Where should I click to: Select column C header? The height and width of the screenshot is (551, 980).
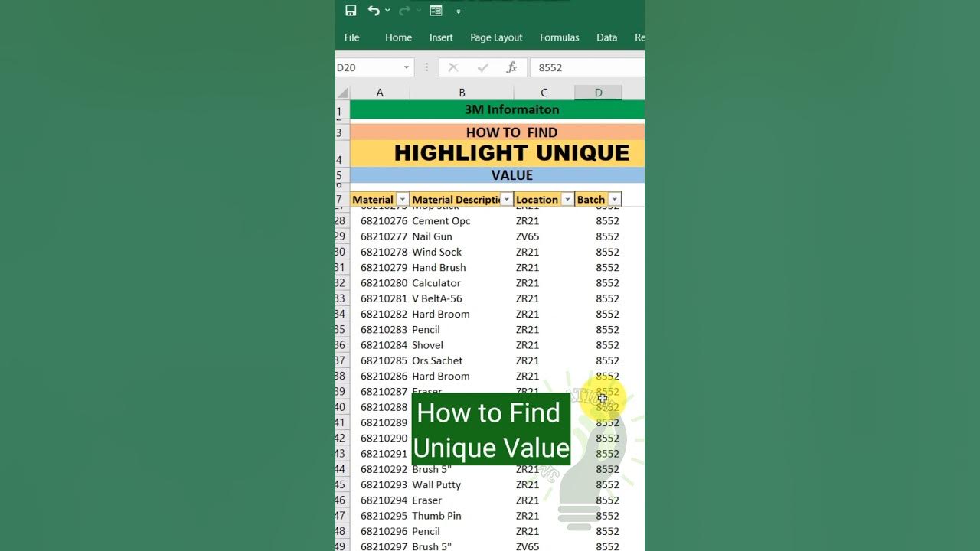pos(544,93)
